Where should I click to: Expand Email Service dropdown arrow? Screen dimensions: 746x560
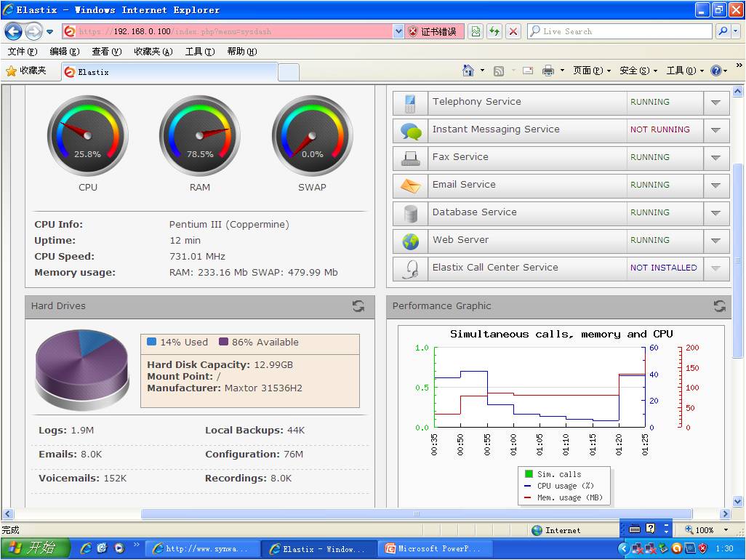[x=715, y=185]
